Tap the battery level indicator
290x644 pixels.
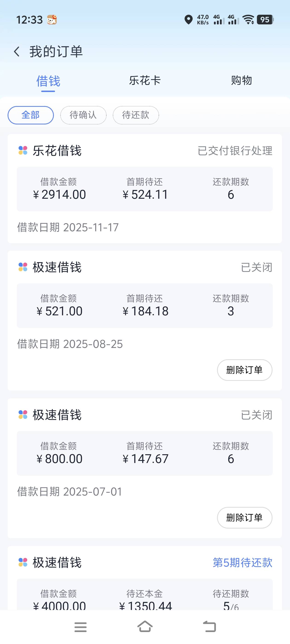pos(265,20)
